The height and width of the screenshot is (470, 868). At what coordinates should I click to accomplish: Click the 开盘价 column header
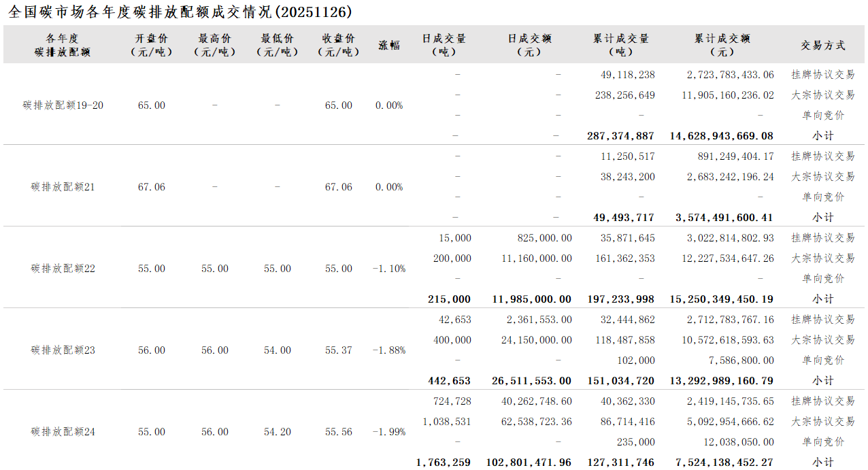(x=151, y=45)
